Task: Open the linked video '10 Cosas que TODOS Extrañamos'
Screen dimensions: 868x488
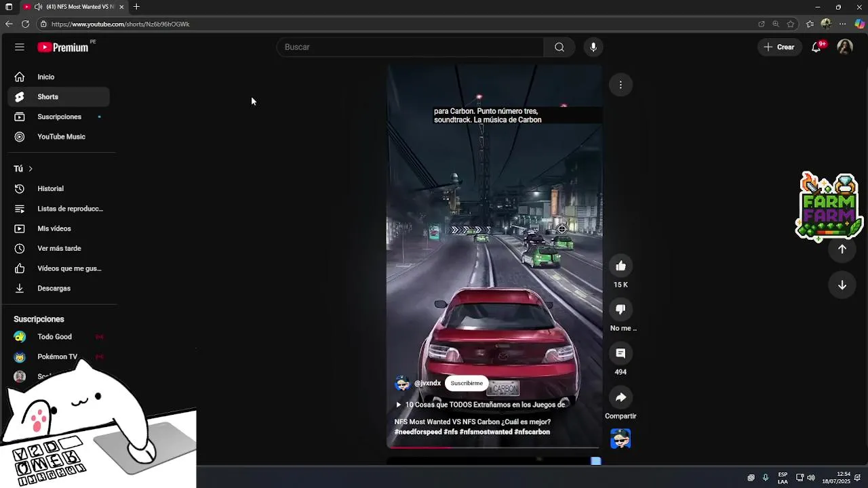Action: click(x=480, y=405)
